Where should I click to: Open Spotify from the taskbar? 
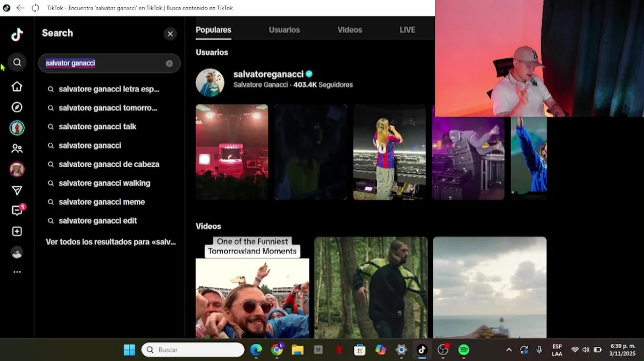click(x=463, y=350)
